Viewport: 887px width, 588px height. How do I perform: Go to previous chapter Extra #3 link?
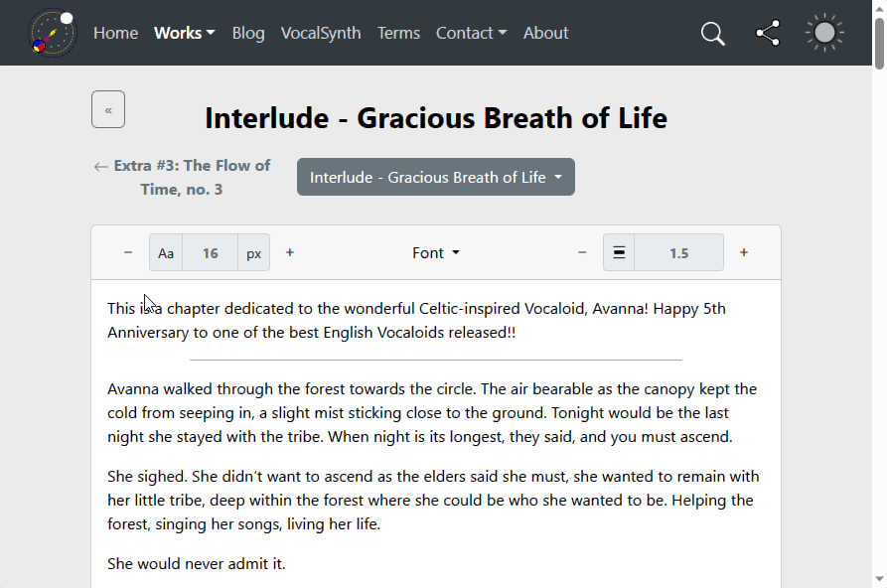[x=182, y=177]
